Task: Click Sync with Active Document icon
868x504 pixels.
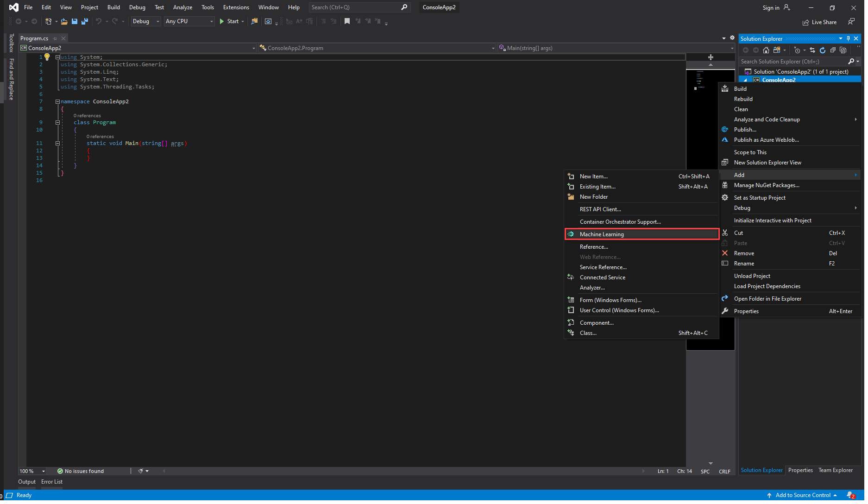Action: click(x=812, y=50)
